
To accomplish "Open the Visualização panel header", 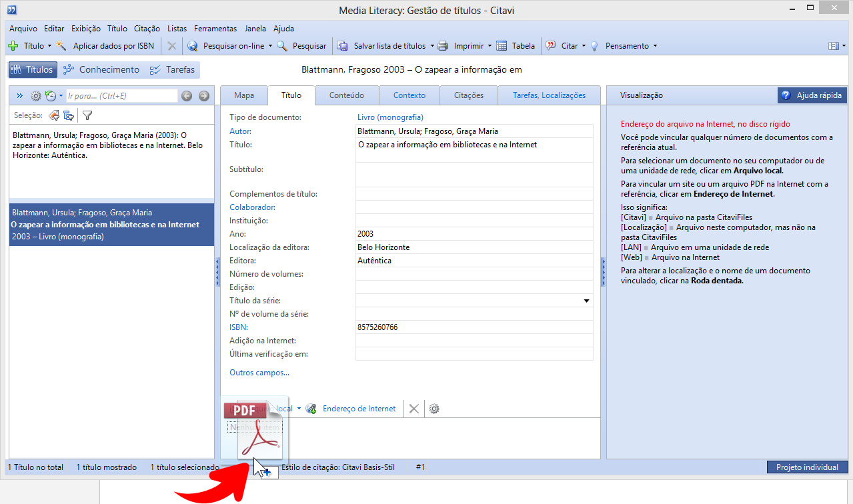I will point(642,95).
